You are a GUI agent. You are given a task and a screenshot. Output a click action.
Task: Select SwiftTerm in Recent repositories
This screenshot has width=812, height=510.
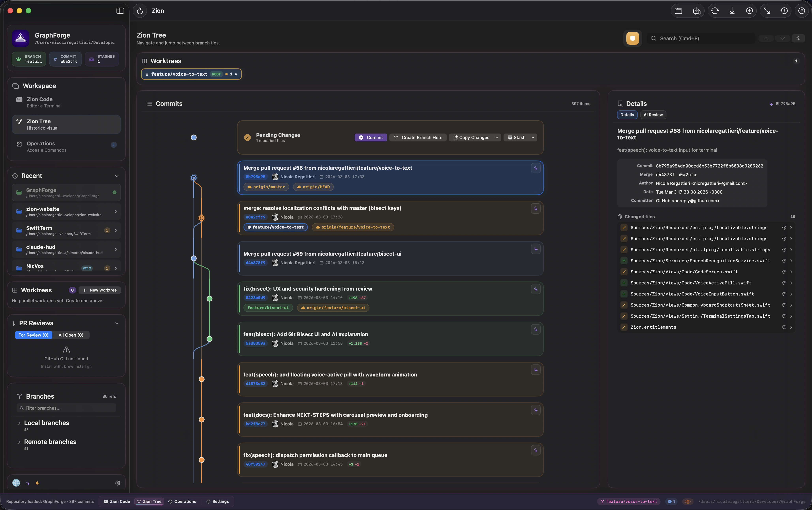66,230
